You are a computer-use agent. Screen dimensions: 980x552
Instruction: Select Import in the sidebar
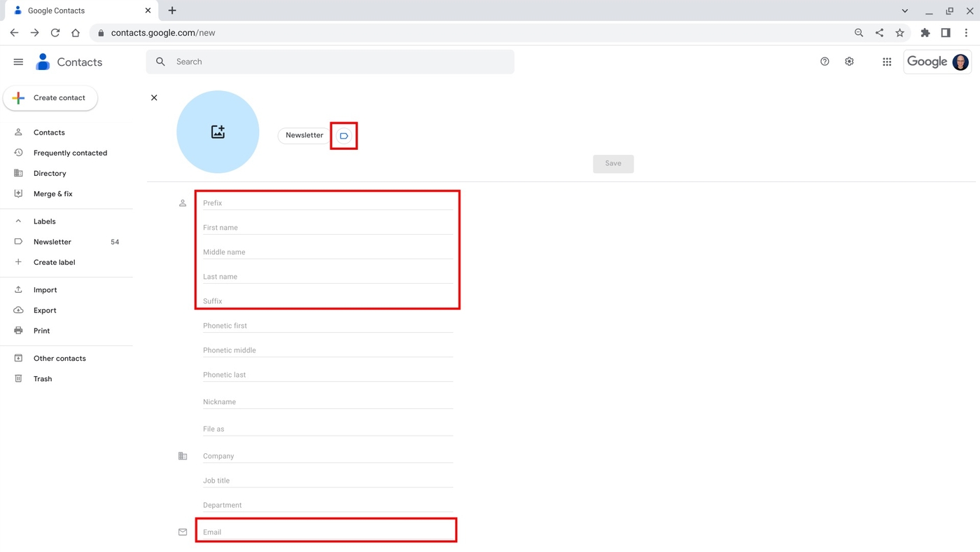click(44, 289)
